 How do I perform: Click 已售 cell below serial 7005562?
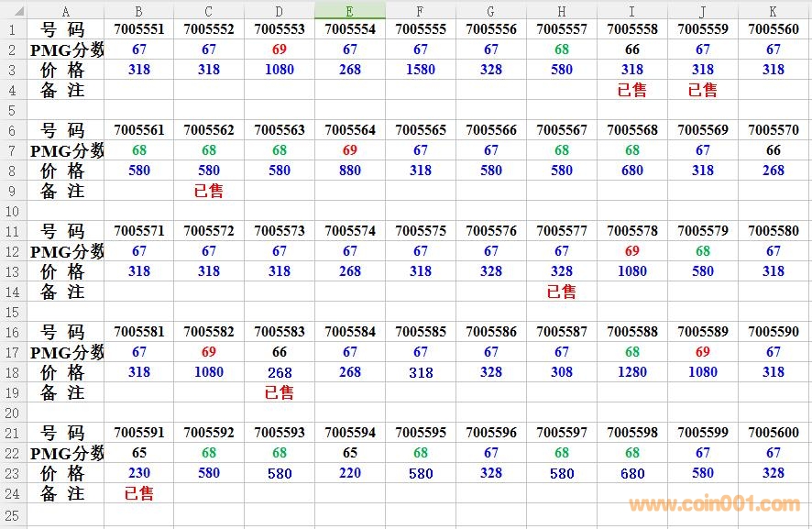click(x=209, y=191)
